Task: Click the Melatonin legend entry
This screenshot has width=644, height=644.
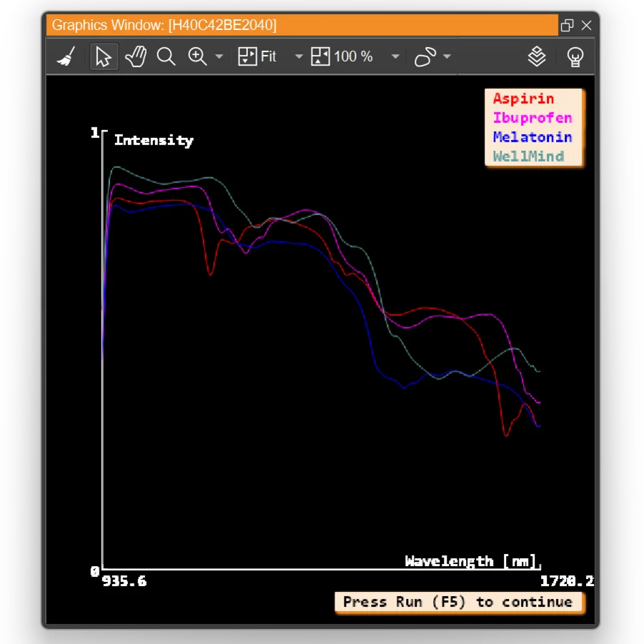Action: click(532, 137)
